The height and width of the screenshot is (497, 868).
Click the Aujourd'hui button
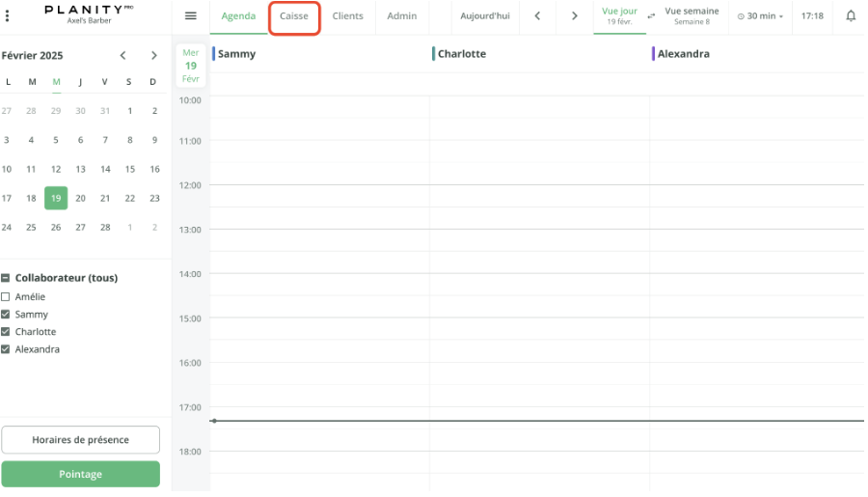485,16
